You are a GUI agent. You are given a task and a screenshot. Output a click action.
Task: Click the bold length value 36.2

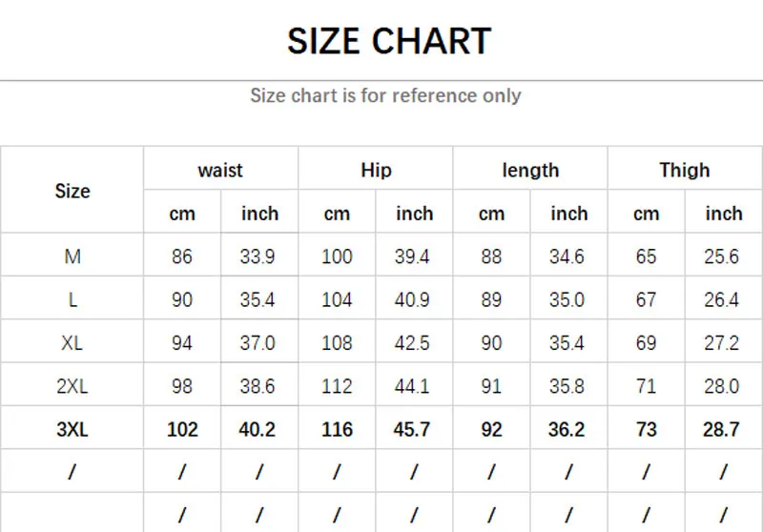pyautogui.click(x=567, y=430)
